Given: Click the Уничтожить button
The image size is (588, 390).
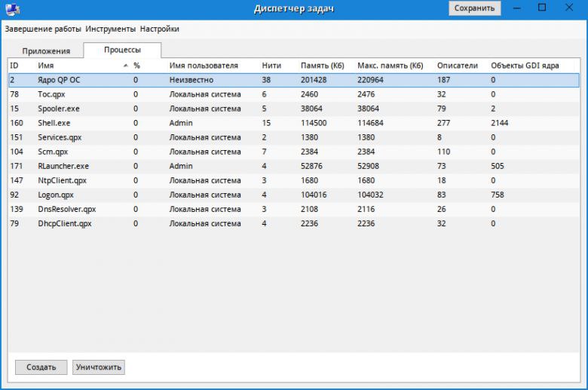Looking at the screenshot, I should 99,367.
